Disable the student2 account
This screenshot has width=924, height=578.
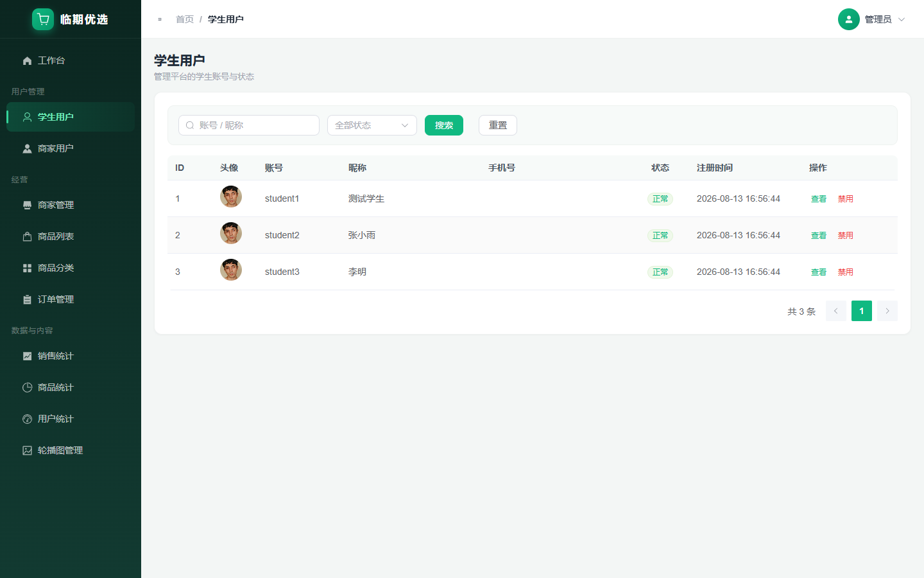(845, 236)
